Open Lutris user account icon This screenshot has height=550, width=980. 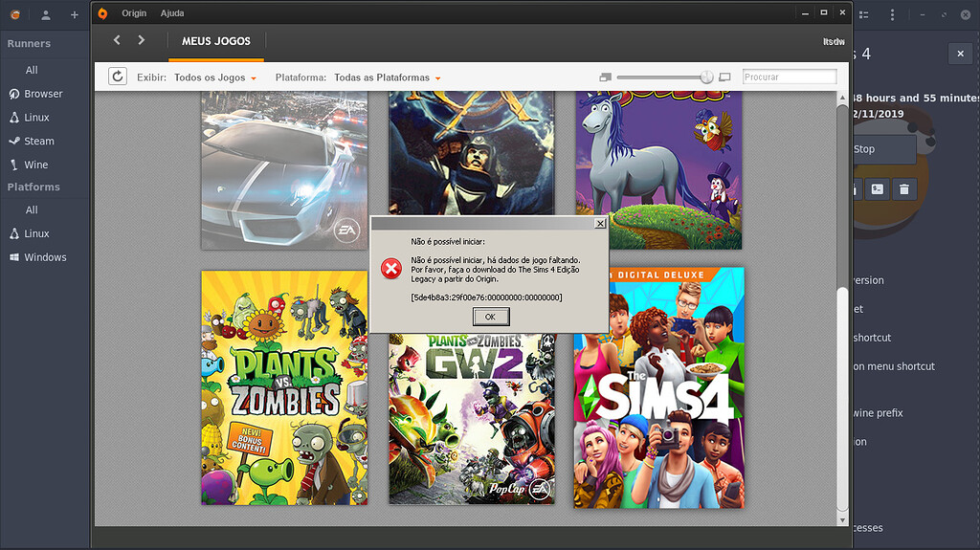click(x=46, y=15)
